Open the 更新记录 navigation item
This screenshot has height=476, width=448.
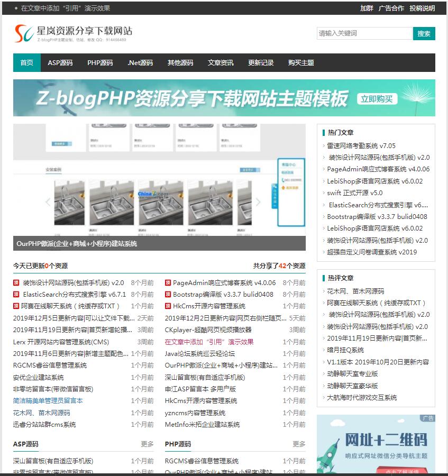tap(261, 62)
